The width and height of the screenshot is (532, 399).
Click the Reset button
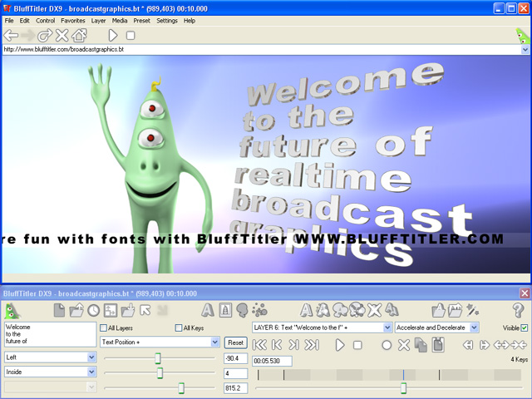point(235,342)
